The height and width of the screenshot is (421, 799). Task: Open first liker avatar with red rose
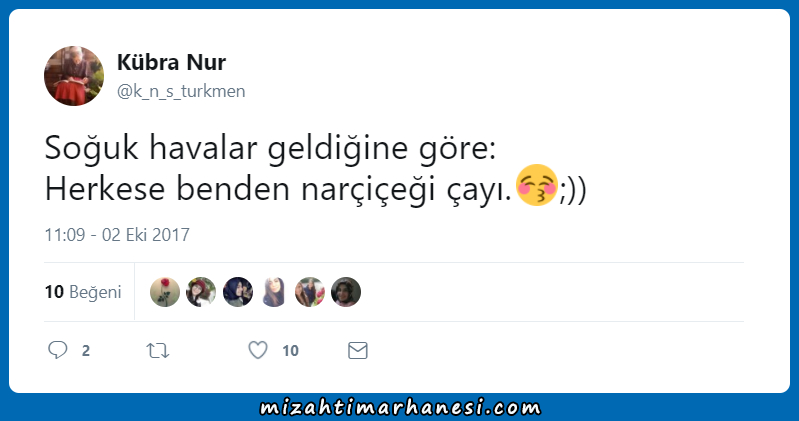[165, 292]
